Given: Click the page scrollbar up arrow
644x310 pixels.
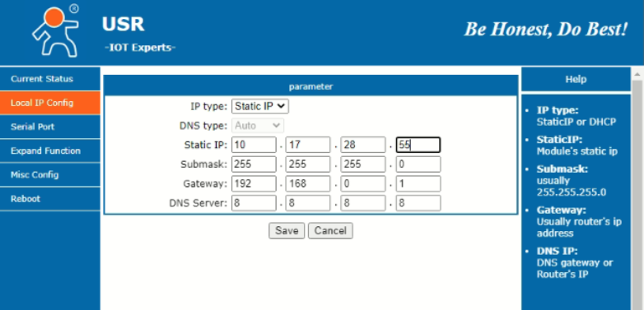Looking at the screenshot, I should (x=638, y=74).
